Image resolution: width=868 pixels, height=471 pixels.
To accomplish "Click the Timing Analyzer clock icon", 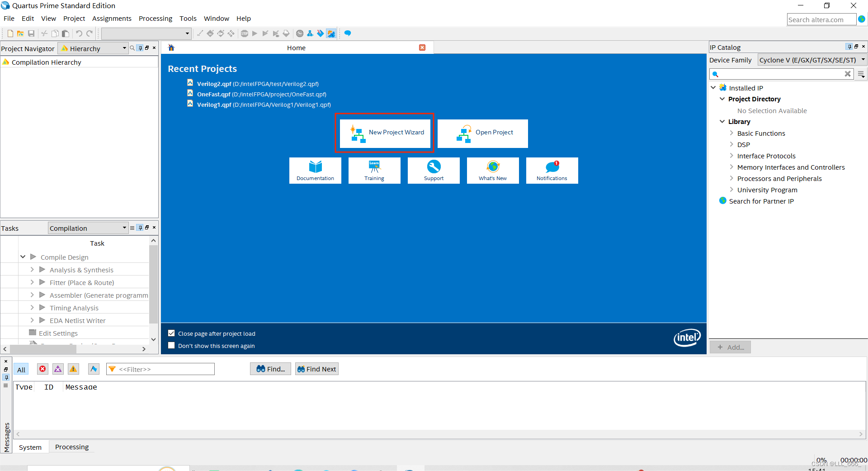I will pyautogui.click(x=300, y=33).
